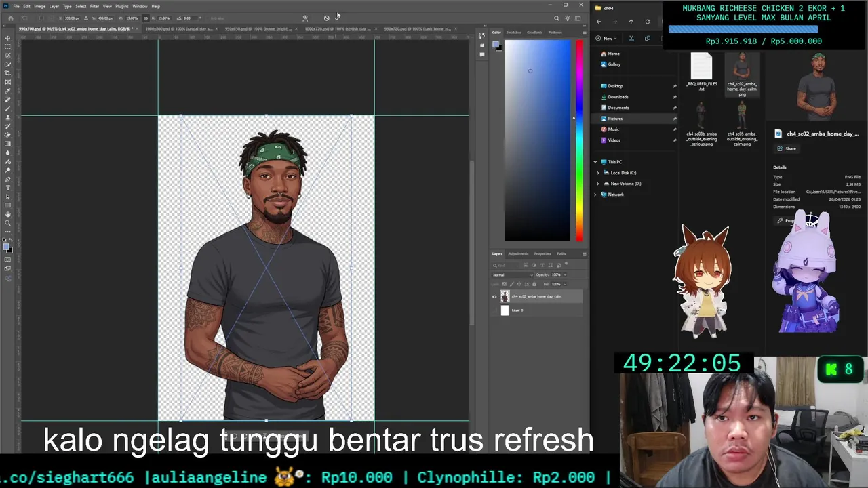Screen dimensions: 868x488
Task: Click the X position field in options bar
Action: click(72, 18)
